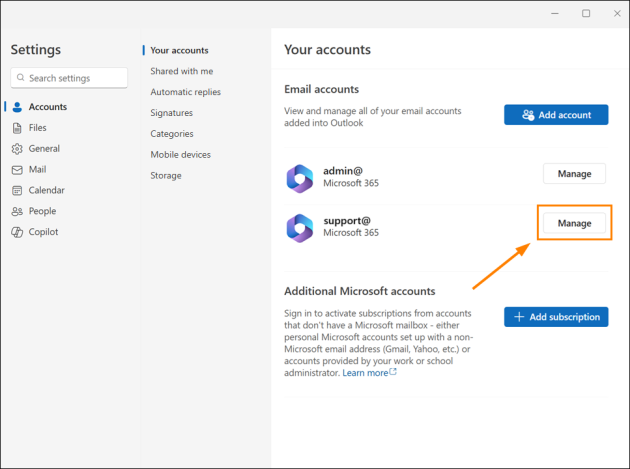The height and width of the screenshot is (469, 630).
Task: Click the Settings title text
Action: click(x=36, y=49)
